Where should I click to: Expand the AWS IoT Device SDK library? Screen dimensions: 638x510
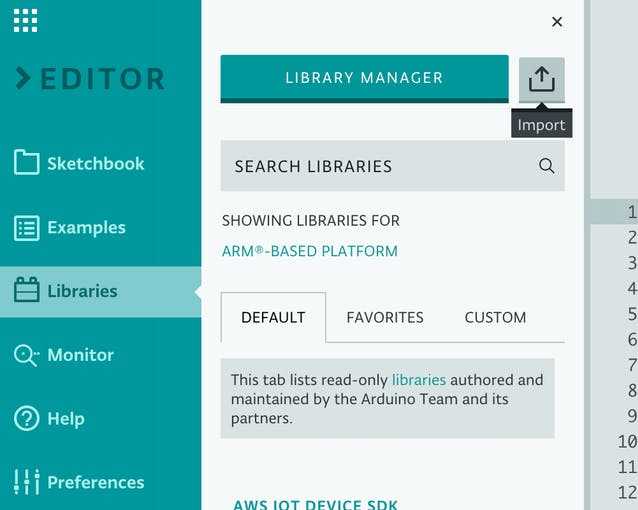point(316,504)
